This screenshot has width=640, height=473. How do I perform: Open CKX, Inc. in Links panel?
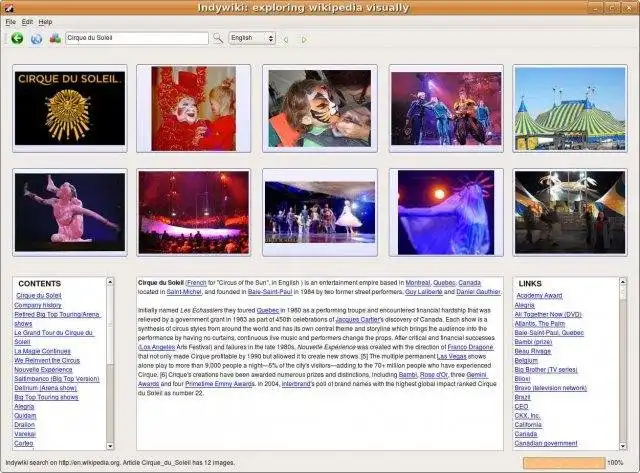coord(527,415)
